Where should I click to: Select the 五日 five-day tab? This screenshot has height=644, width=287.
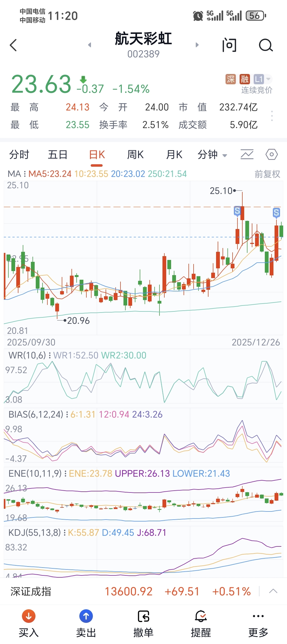(x=58, y=155)
